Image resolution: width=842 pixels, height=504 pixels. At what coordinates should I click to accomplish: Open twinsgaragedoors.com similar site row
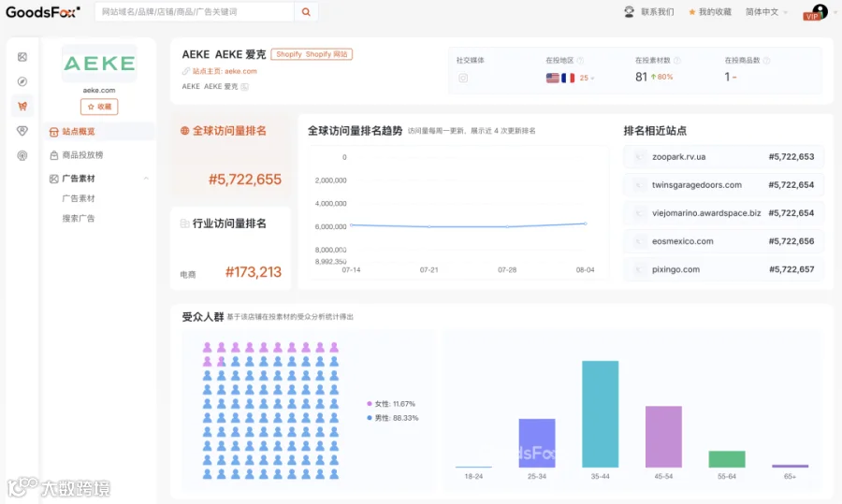[x=723, y=184]
